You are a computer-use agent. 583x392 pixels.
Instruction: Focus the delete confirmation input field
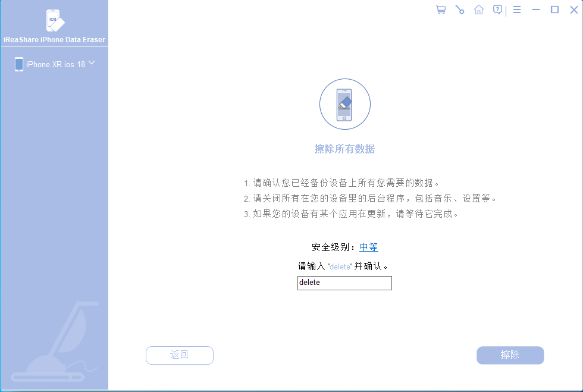point(344,283)
